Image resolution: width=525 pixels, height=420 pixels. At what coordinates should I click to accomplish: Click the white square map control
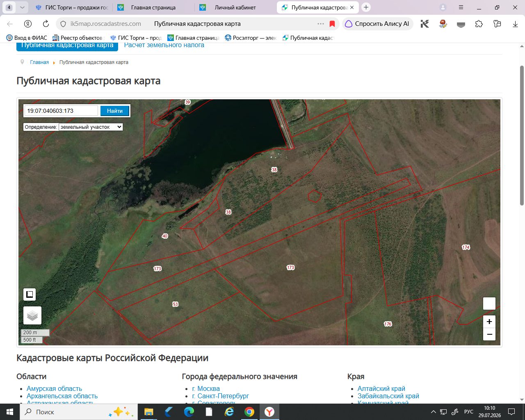489,304
